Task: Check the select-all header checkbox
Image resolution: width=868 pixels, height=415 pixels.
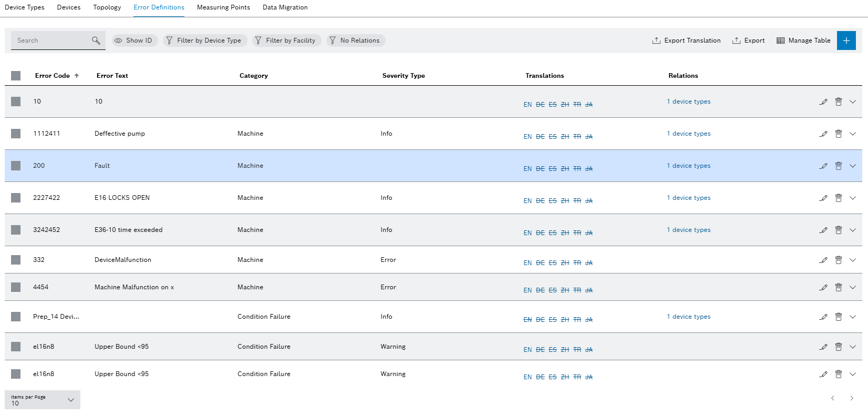Action: 16,76
